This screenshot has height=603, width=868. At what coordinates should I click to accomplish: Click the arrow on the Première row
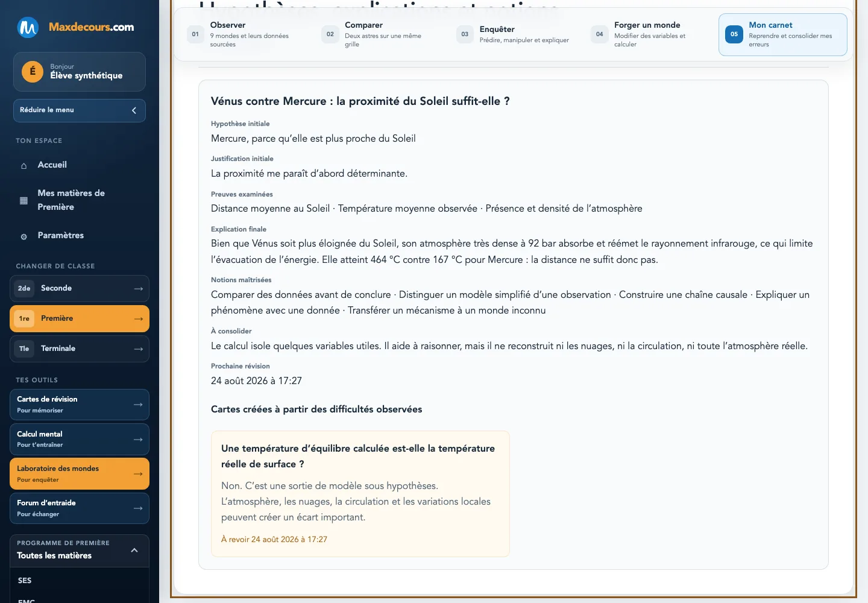tap(139, 319)
